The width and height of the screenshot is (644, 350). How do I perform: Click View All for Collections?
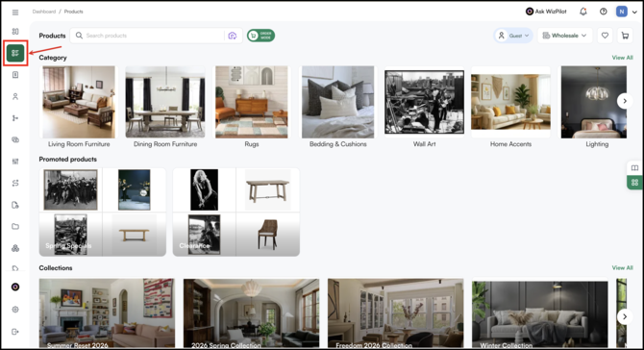[x=622, y=268]
